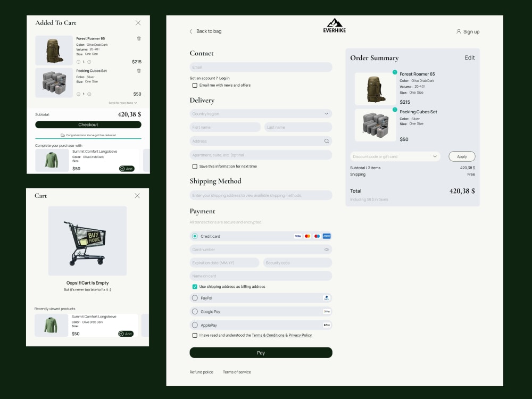Click the Pay button
The image size is (532, 399).
coord(261,353)
